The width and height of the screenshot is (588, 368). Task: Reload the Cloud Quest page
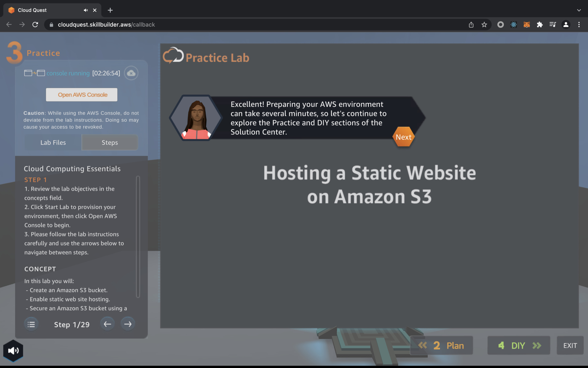[35, 25]
